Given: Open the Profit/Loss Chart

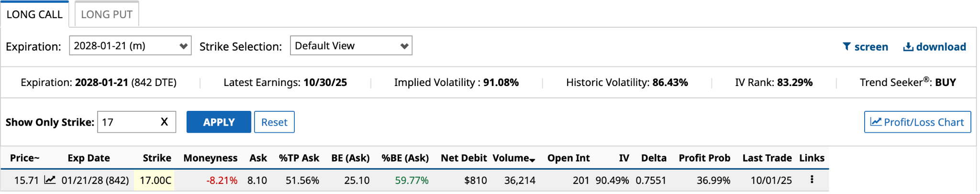Looking at the screenshot, I should pyautogui.click(x=917, y=122).
